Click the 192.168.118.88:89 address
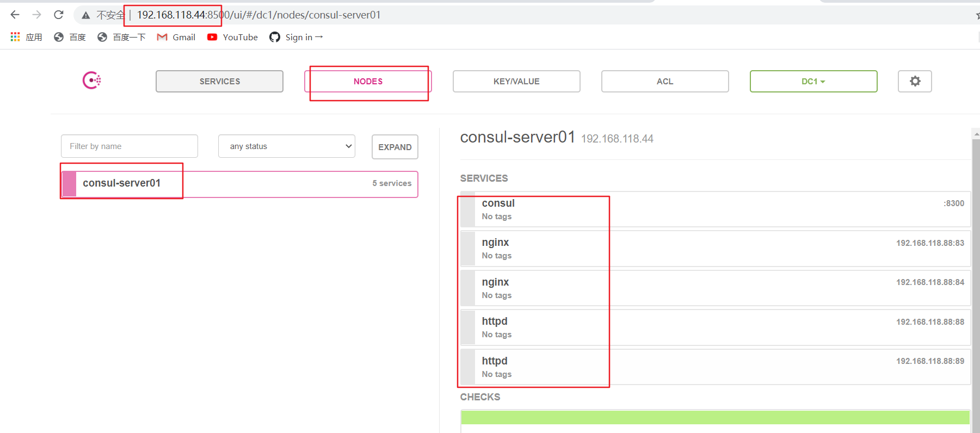The image size is (980, 433). [x=930, y=361]
